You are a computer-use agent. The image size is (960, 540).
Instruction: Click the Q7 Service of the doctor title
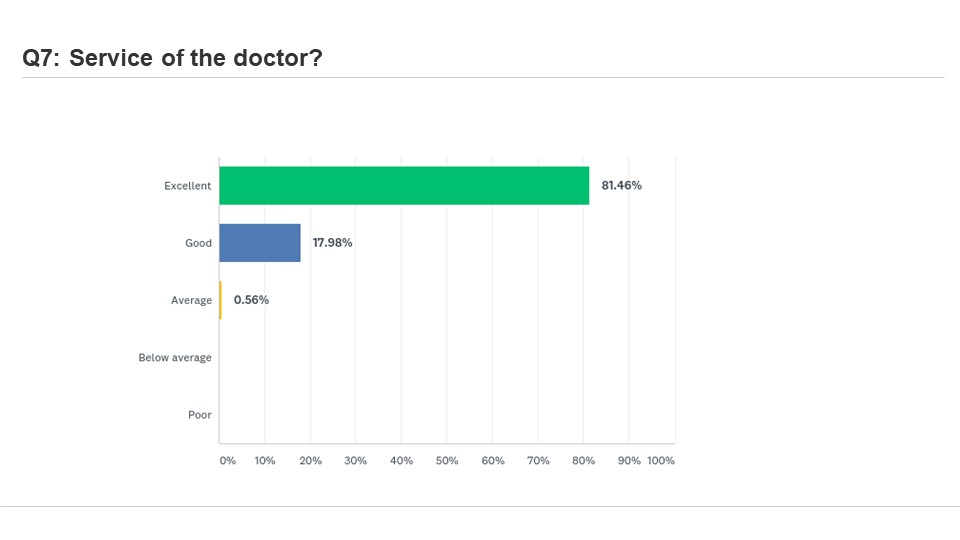click(172, 58)
